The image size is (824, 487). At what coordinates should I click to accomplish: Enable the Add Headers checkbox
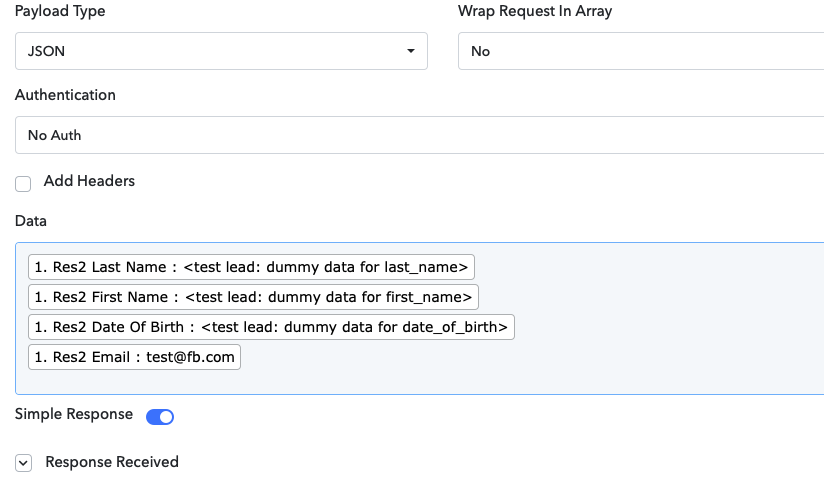click(23, 183)
